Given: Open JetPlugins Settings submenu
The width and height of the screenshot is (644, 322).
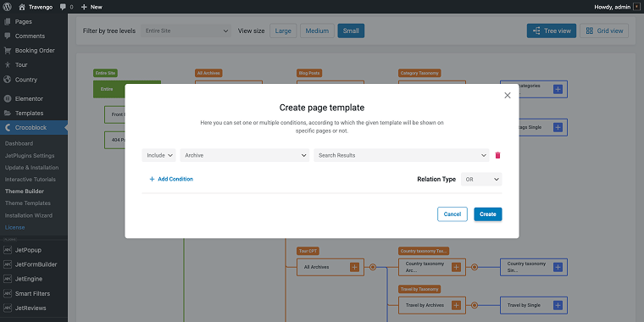Looking at the screenshot, I should [x=30, y=156].
